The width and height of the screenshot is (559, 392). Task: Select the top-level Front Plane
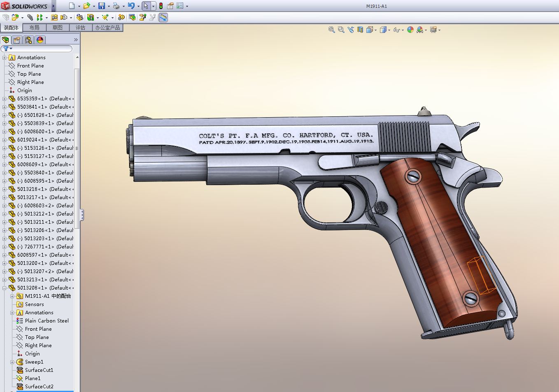coord(30,66)
